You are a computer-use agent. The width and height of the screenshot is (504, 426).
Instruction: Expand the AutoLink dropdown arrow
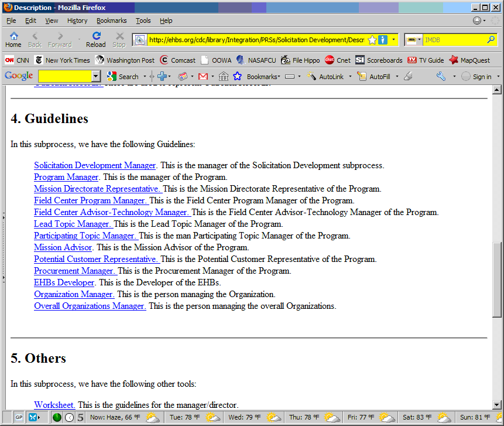pyautogui.click(x=351, y=77)
